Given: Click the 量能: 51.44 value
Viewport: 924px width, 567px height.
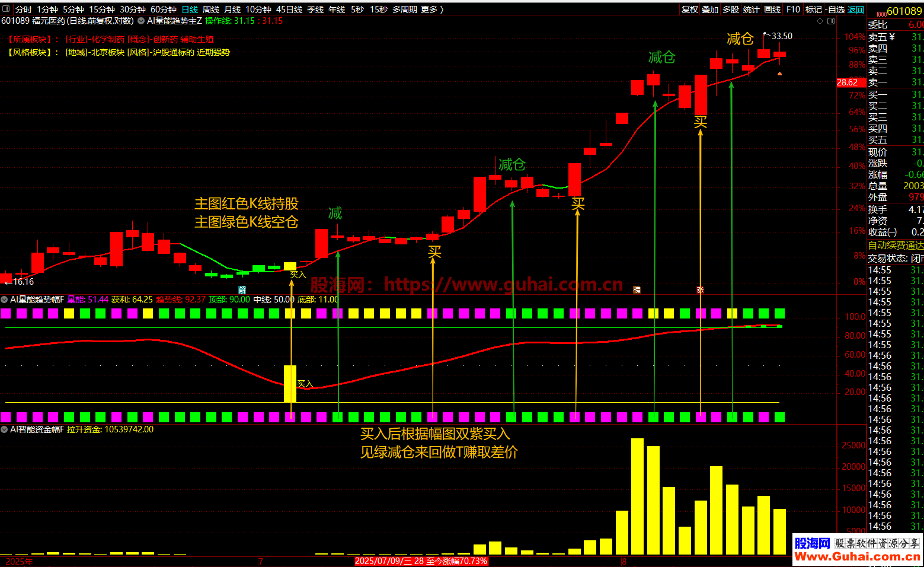Looking at the screenshot, I should click(88, 300).
